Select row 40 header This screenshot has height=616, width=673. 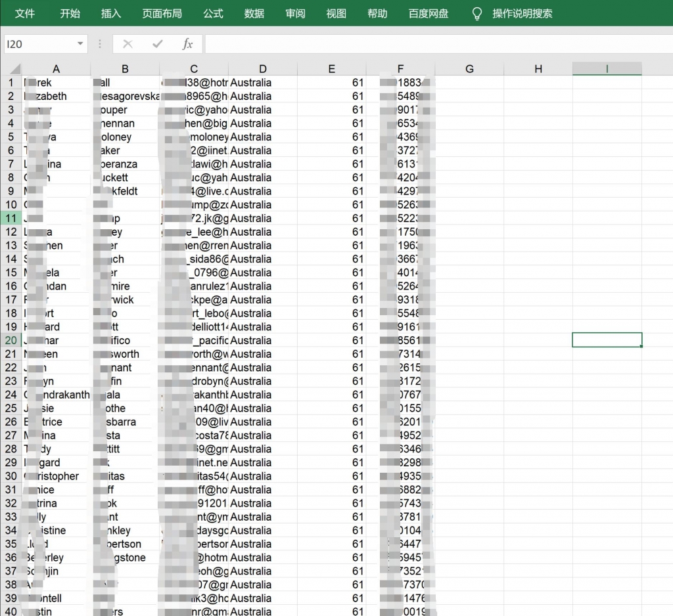11,611
